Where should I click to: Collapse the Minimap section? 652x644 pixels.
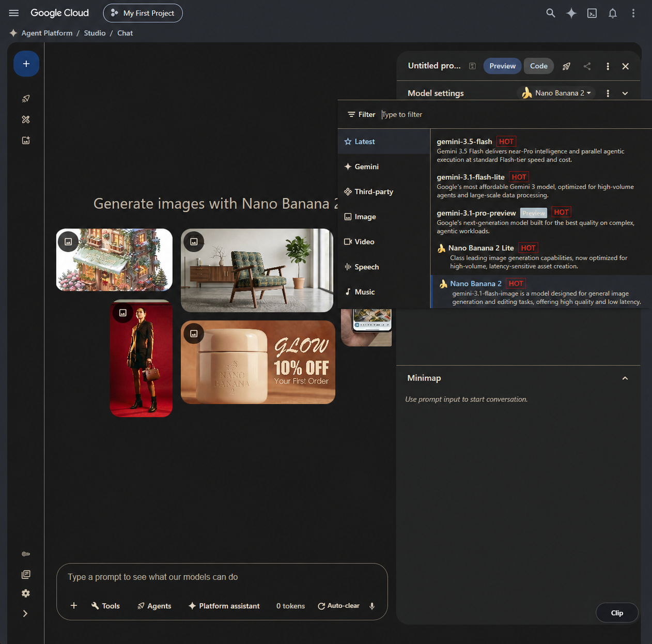(x=625, y=378)
